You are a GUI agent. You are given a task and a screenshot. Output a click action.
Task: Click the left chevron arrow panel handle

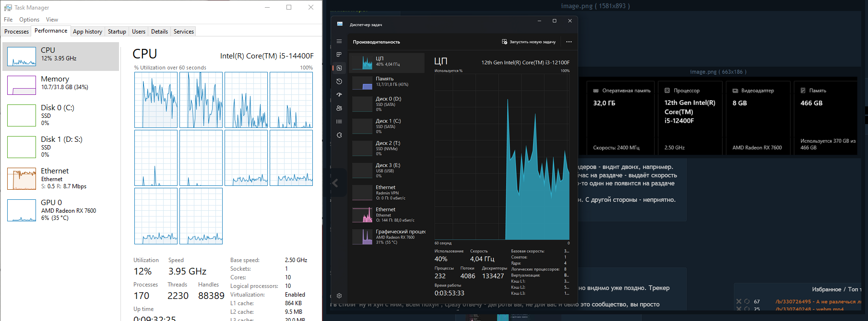point(335,183)
